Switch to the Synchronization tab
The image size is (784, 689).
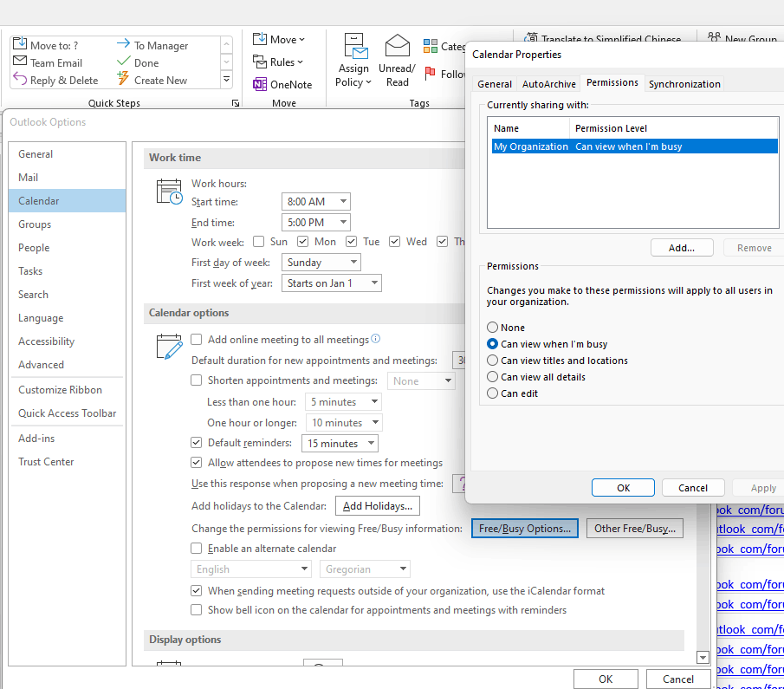684,83
